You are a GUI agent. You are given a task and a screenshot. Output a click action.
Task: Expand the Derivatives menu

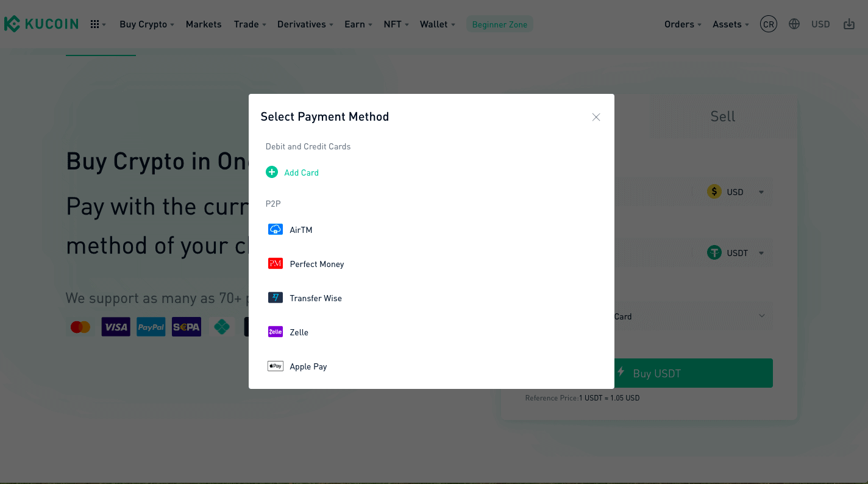305,24
